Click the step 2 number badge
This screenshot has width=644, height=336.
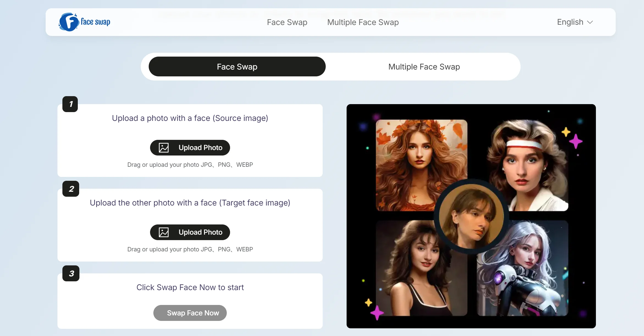70,189
